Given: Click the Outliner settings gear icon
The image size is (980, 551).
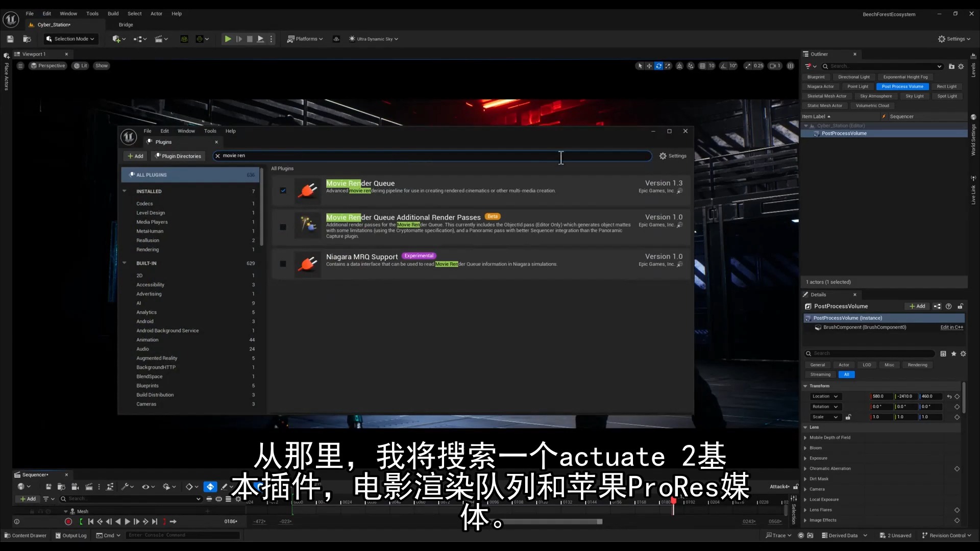Looking at the screenshot, I should coord(961,66).
